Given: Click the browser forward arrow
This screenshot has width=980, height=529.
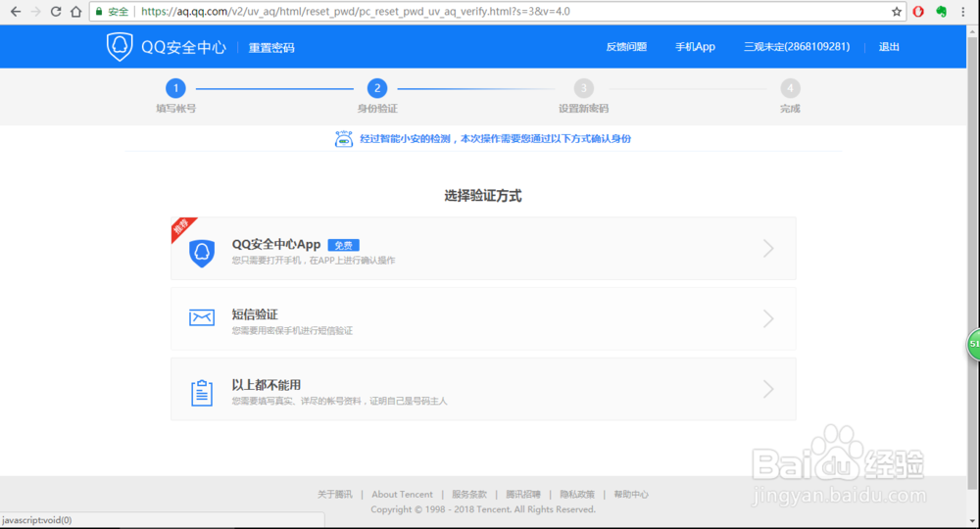Looking at the screenshot, I should 35,11.
